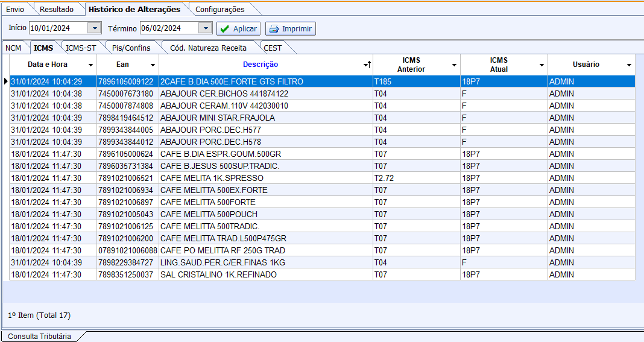Open the Configurações tab
Screen dimensions: 644x342
point(219,9)
